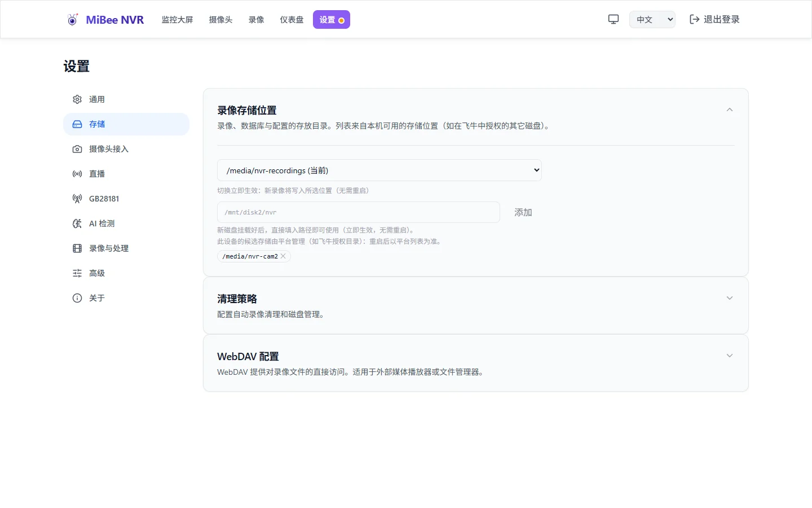Click the WebDAV 配置 heading
Screen dimensions: 812x508
tap(248, 357)
